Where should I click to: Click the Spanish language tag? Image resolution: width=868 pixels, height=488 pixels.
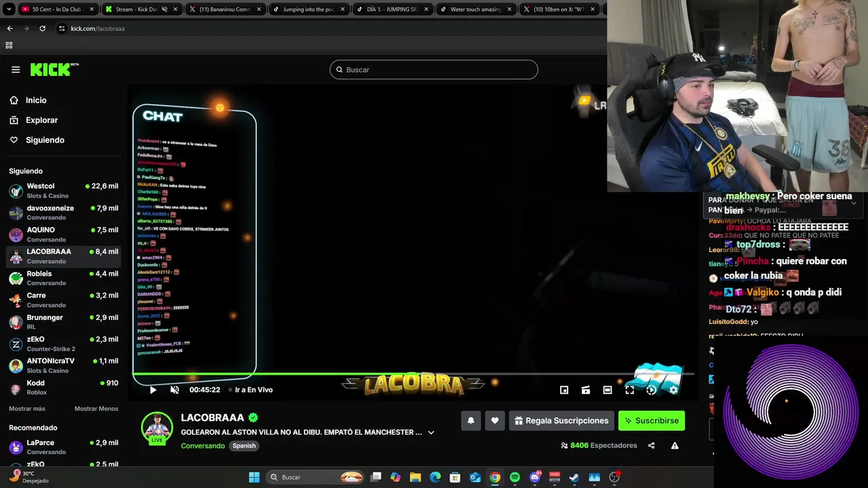click(244, 445)
